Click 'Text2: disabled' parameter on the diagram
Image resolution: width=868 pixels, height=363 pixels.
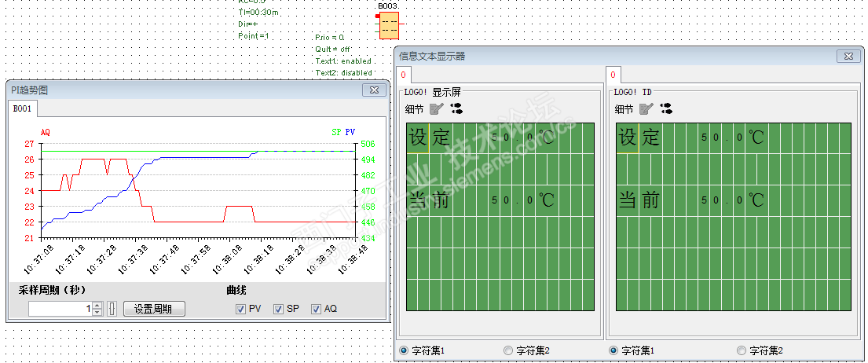coord(344,72)
